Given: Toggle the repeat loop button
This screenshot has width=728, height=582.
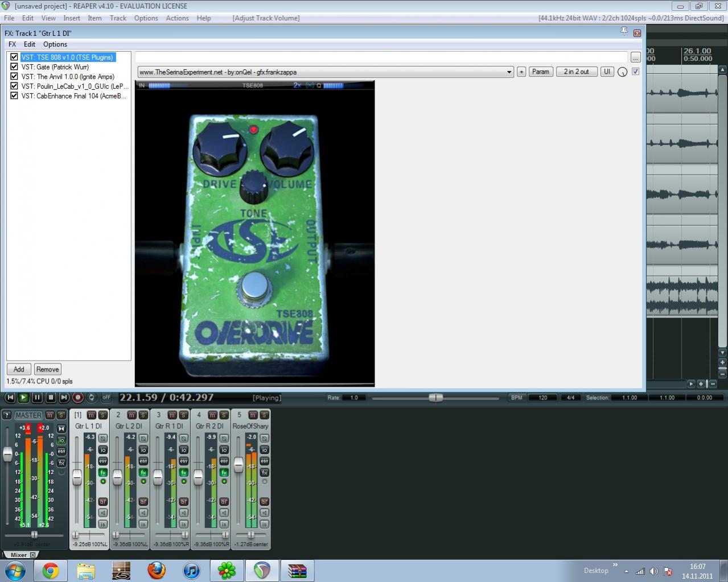Looking at the screenshot, I should [91, 398].
